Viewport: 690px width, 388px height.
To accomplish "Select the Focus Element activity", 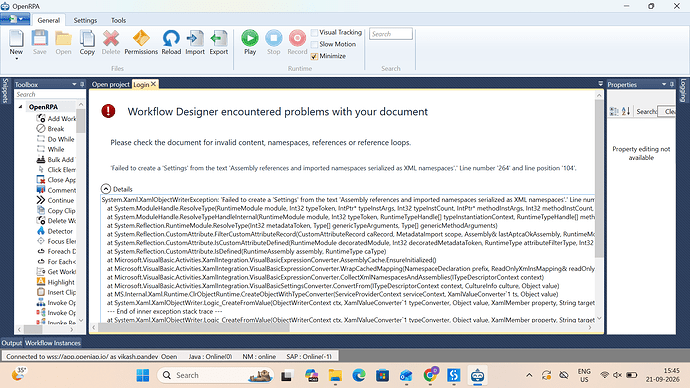I will (x=56, y=241).
